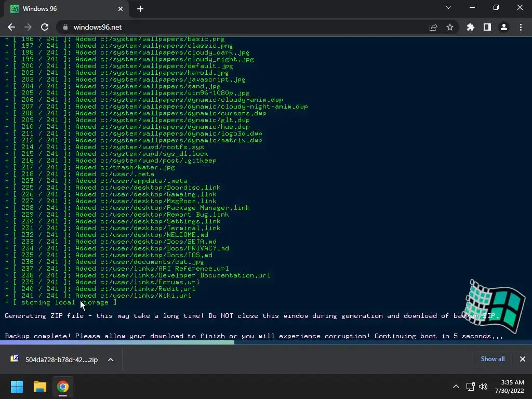
Task: Open the Chrome profile avatar
Action: click(504, 27)
